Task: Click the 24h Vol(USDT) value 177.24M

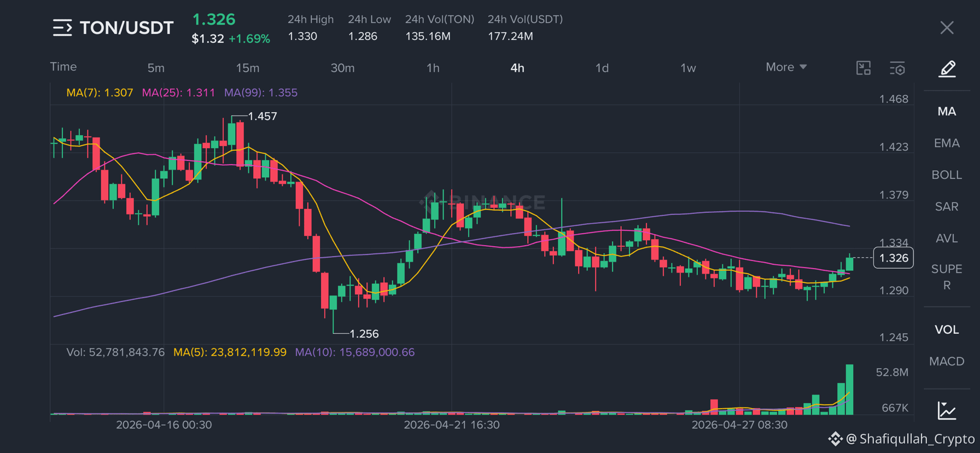Action: tap(510, 36)
